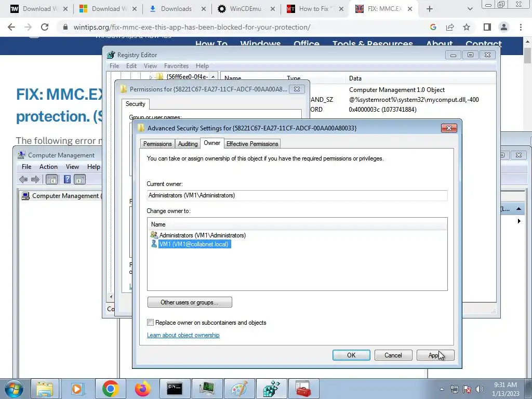Click Computer Management help icon
This screenshot has height=399, width=532.
click(x=67, y=179)
